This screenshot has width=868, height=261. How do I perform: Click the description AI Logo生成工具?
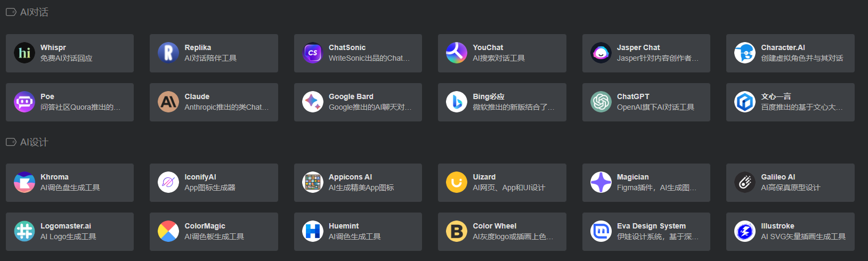click(68, 236)
